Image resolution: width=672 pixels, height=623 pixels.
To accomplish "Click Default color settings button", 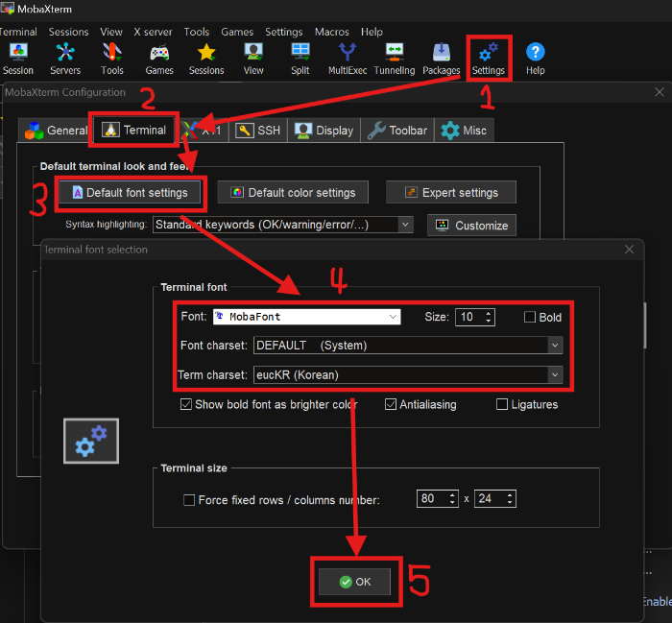I will click(293, 192).
